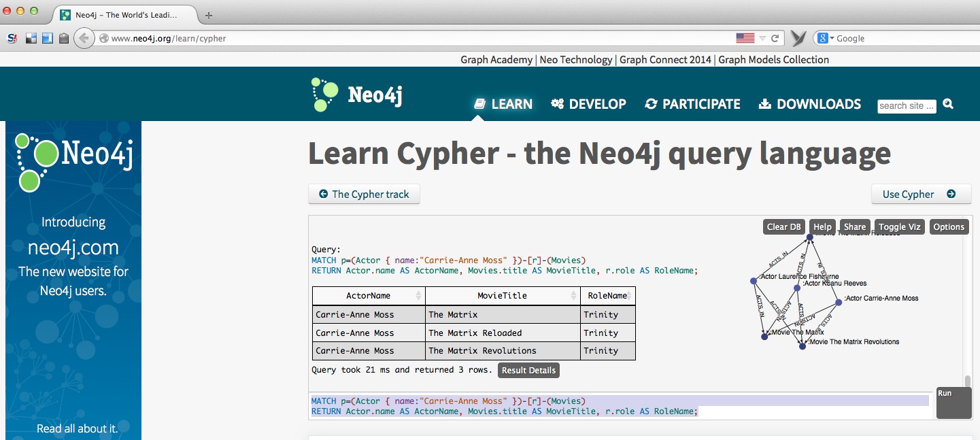
Task: Open the console Options button
Action: tap(949, 227)
